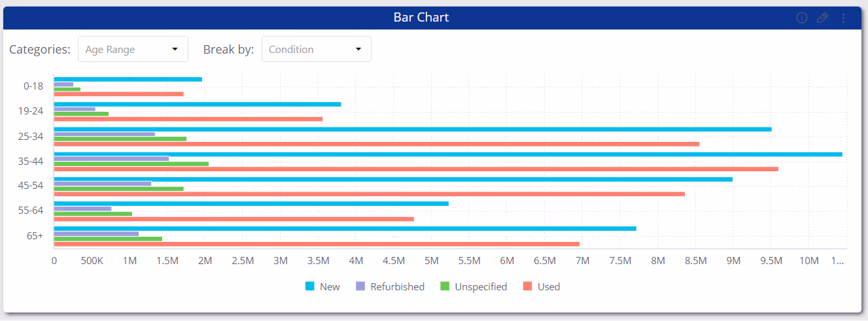Click the '10M' x-axis tick label

[x=809, y=260]
